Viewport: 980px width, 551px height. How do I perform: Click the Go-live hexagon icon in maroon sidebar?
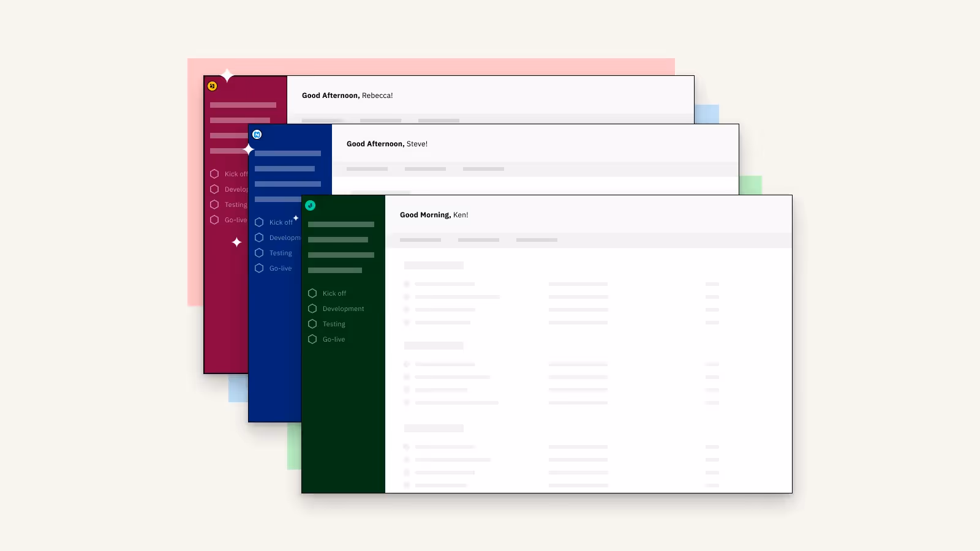click(214, 220)
